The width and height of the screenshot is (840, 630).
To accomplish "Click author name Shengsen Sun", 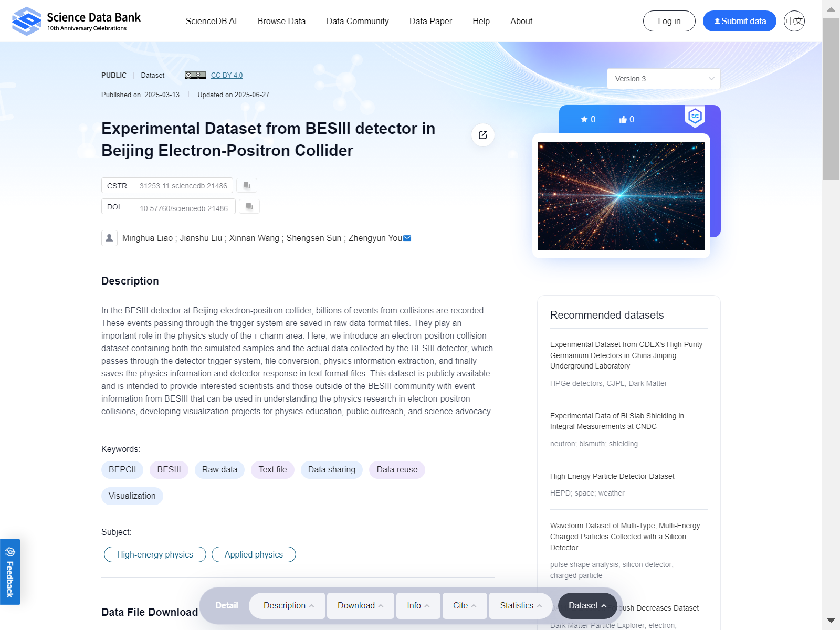I will [314, 238].
